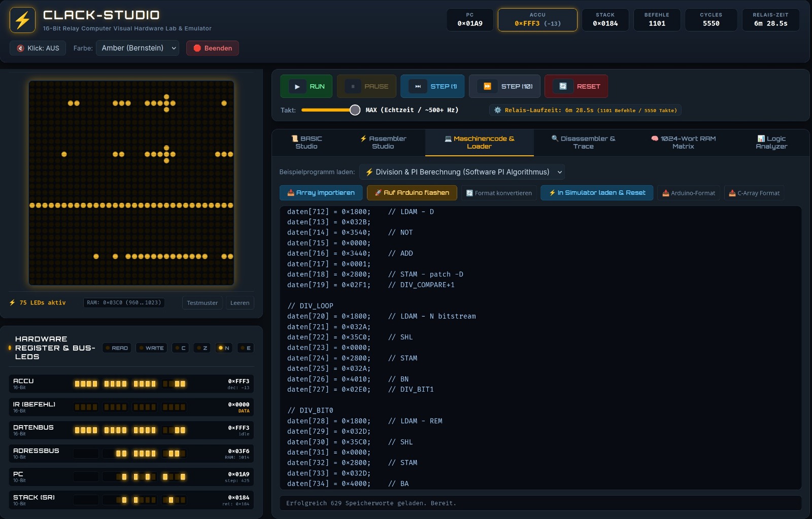Click gear icon beside Relais-Laufzeit
The width and height of the screenshot is (812, 519).
tap(497, 110)
